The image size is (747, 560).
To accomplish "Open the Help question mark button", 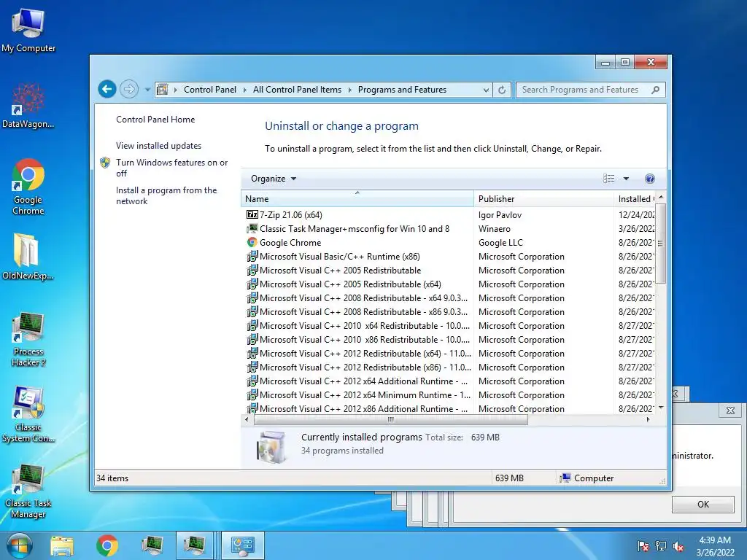I will [649, 179].
